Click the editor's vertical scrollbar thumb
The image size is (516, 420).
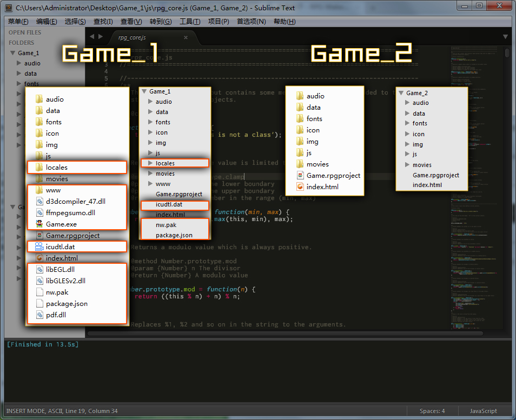point(507,52)
